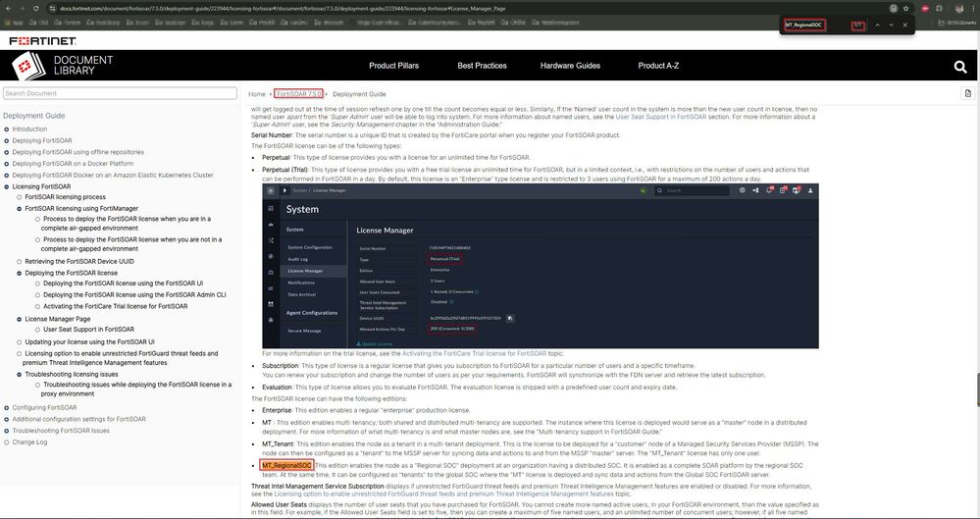Viewport: 980px width, 519px height.
Task: Go back to the previous browser page
Action: (x=8, y=8)
